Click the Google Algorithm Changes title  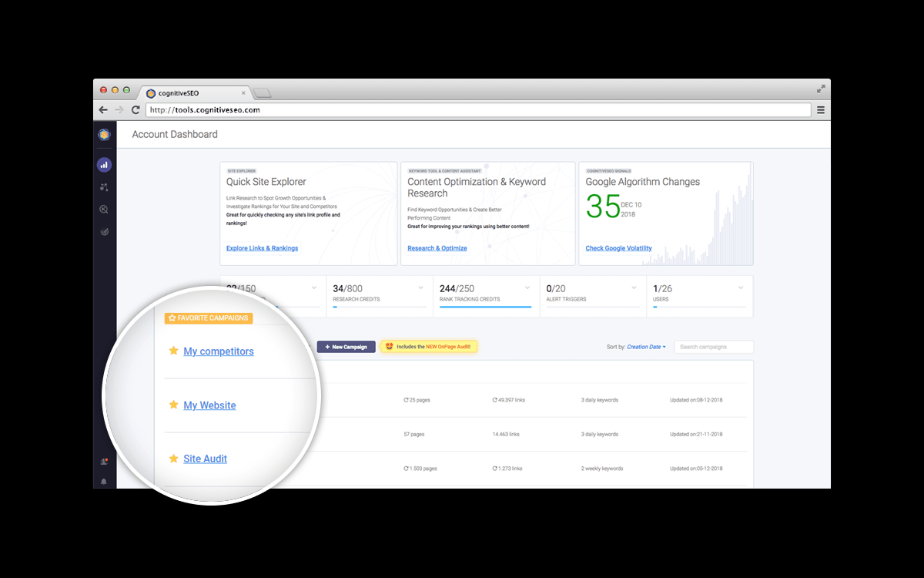[643, 182]
